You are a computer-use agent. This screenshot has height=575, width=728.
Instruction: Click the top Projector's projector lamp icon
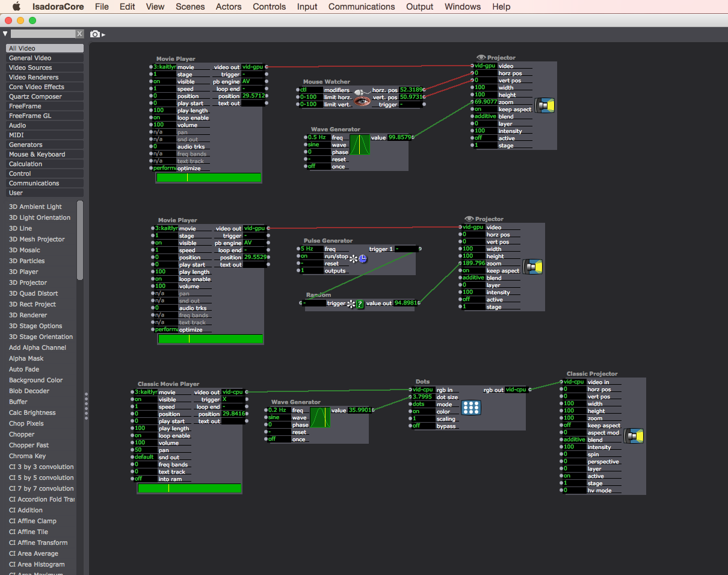click(x=545, y=106)
